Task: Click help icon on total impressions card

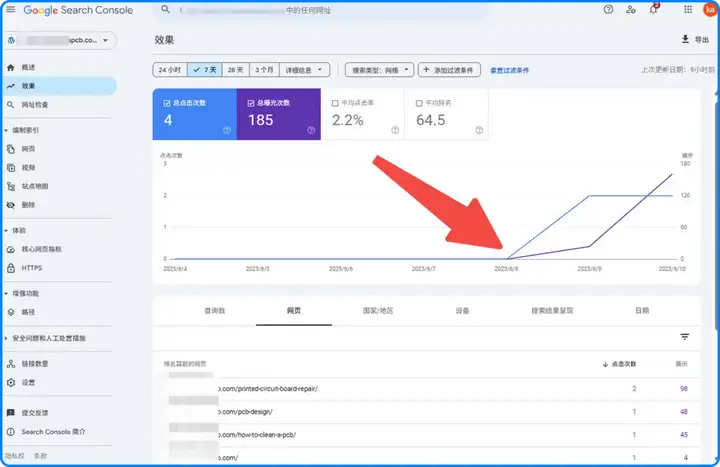Action: pos(311,130)
